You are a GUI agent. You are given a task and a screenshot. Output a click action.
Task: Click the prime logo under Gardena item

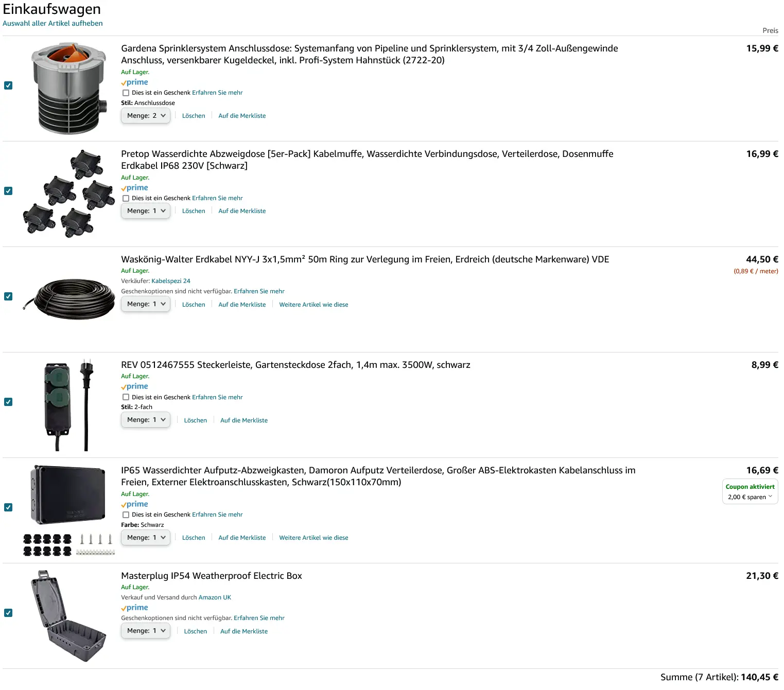[x=134, y=82]
